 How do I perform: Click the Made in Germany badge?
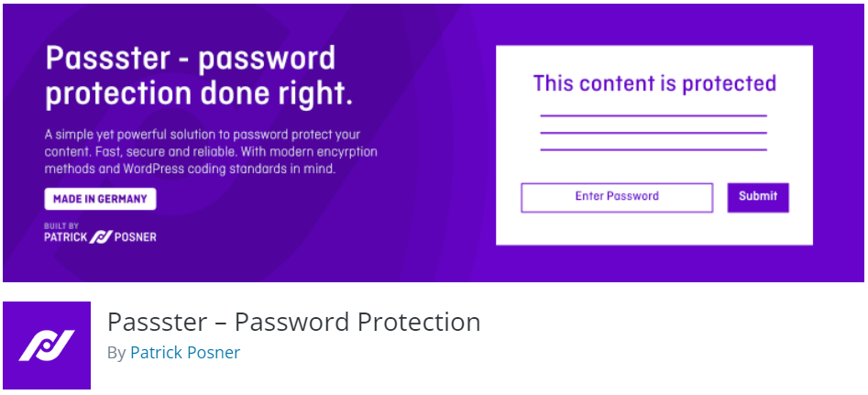point(101,199)
